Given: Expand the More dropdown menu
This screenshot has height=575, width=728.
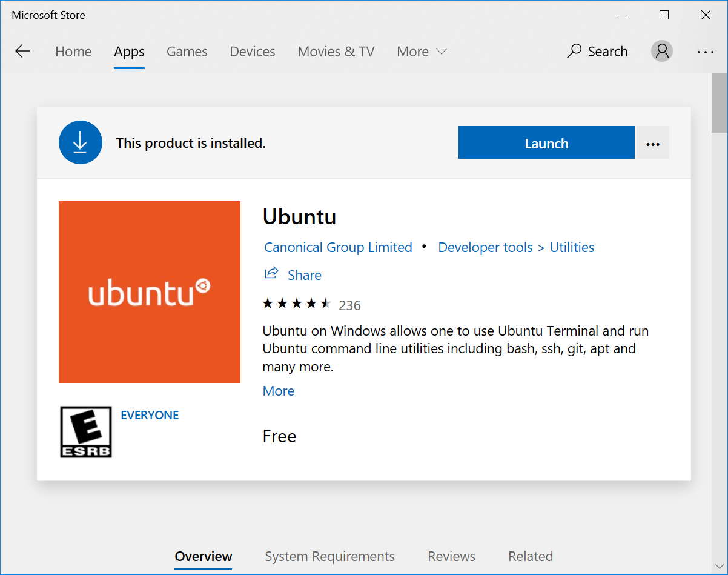Looking at the screenshot, I should 422,52.
